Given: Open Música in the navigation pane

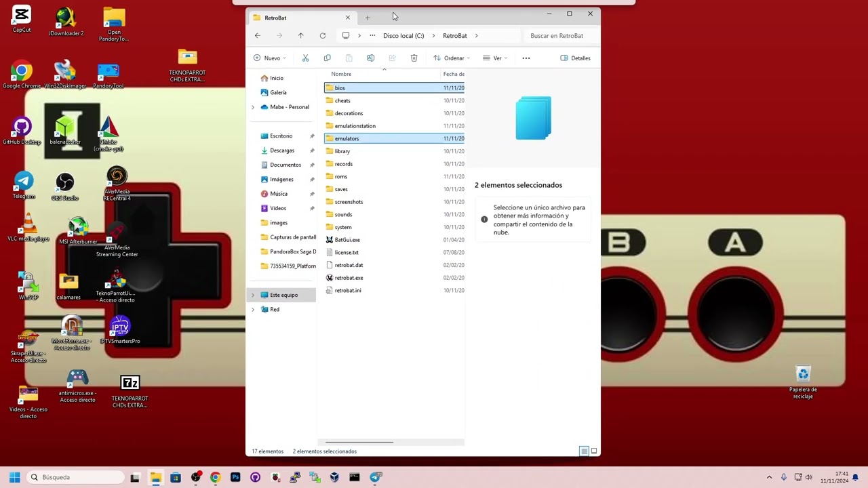Looking at the screenshot, I should [x=278, y=194].
